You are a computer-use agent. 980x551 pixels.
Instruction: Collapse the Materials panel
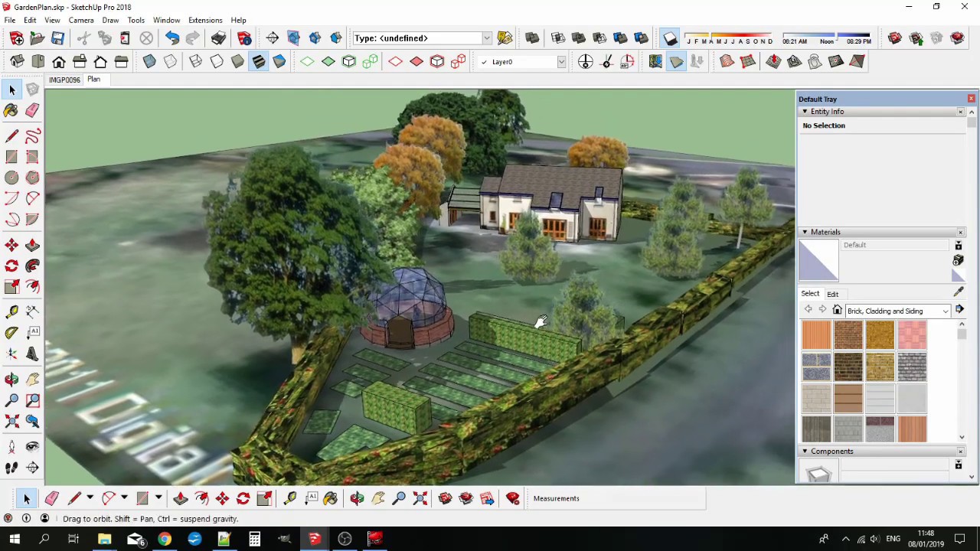805,232
